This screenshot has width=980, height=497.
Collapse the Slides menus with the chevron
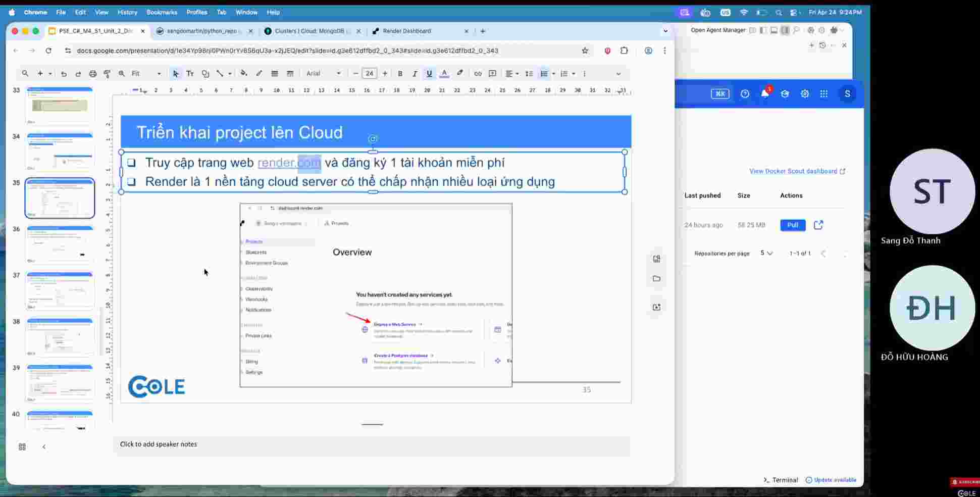[618, 74]
